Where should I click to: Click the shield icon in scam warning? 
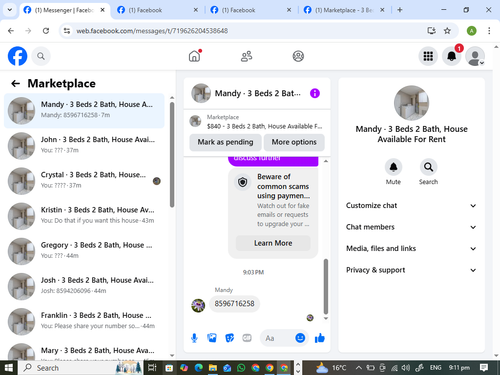[243, 182]
